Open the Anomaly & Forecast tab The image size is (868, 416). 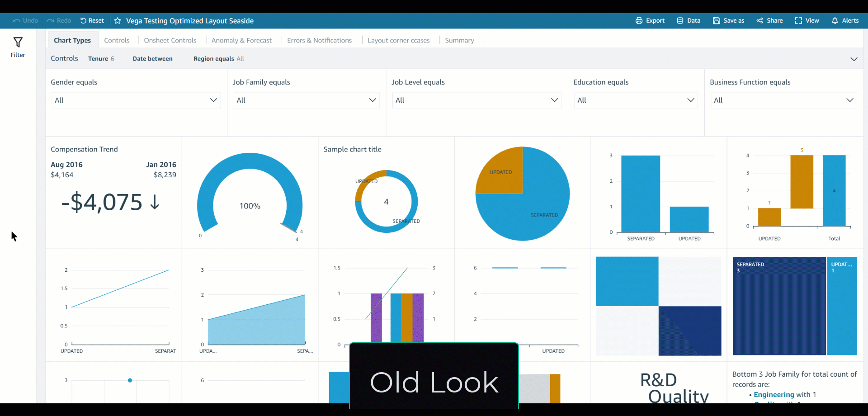point(241,40)
